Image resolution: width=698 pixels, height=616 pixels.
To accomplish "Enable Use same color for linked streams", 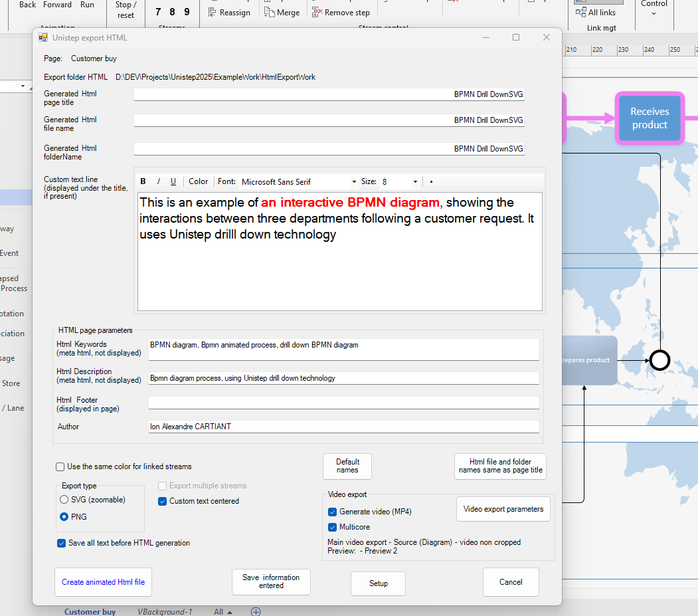I will point(60,466).
